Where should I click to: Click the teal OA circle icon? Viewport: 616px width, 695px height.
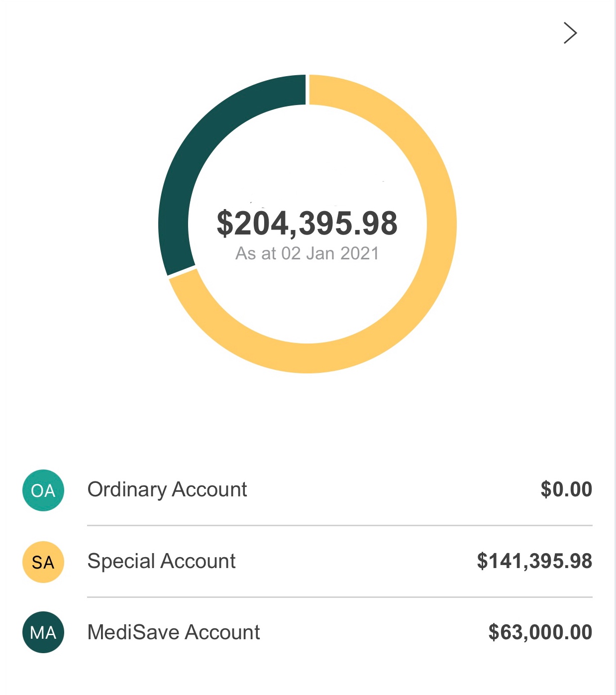(43, 490)
